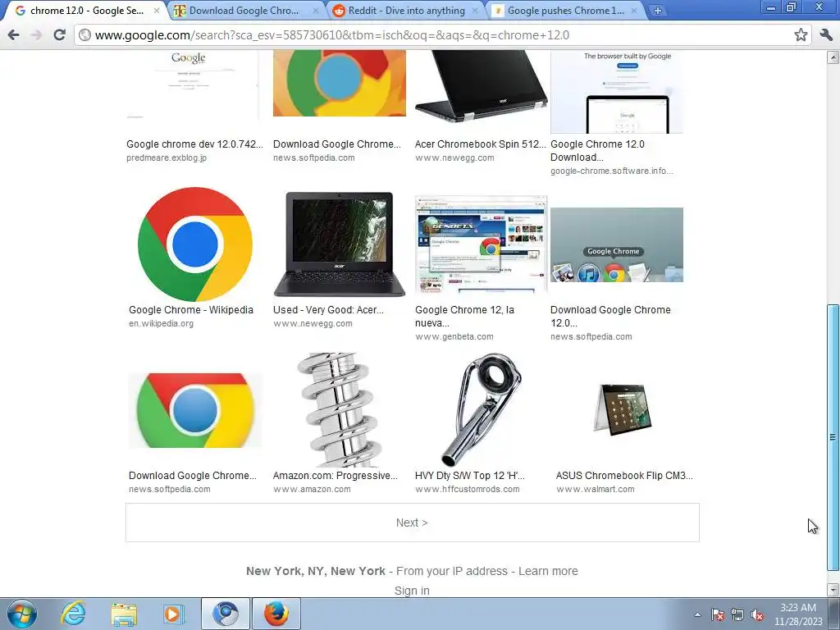Click 'Amazon.com: Progressive...' result title
Viewport: 840px width, 630px height.
(336, 475)
